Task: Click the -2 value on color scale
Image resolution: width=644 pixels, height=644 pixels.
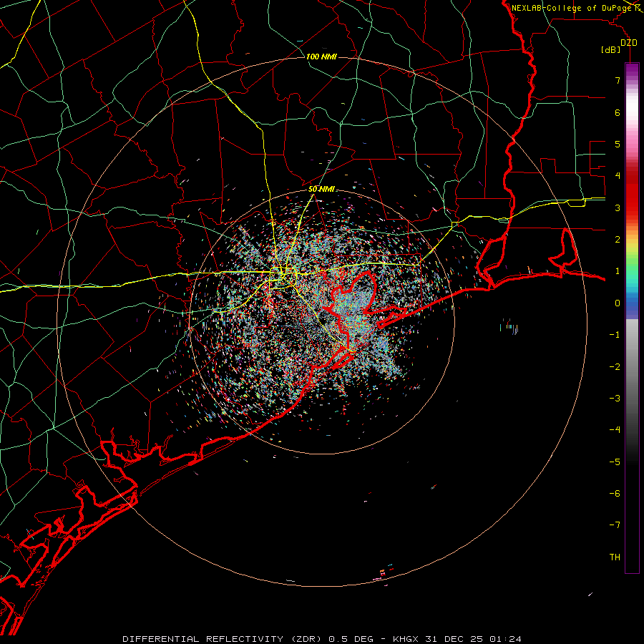Action: tap(615, 367)
